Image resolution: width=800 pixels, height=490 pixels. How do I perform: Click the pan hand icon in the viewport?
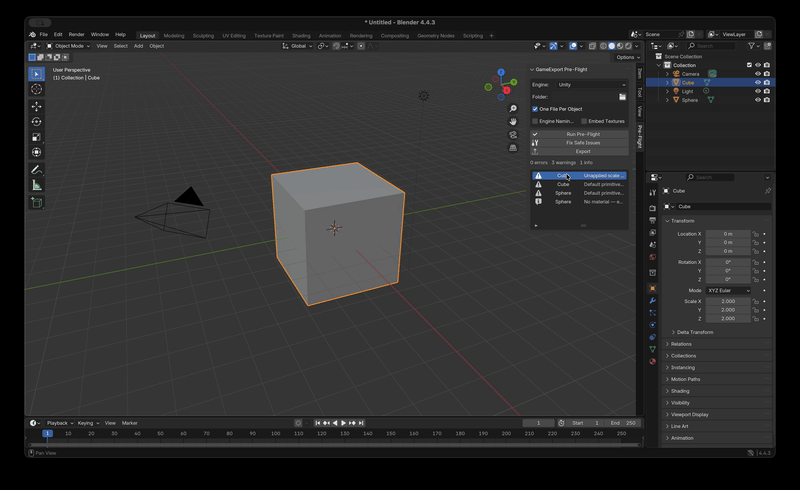point(513,121)
